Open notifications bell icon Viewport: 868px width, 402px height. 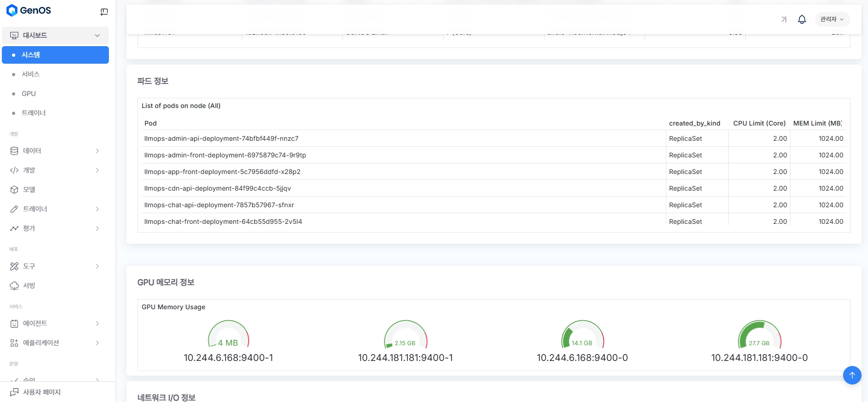pos(802,19)
